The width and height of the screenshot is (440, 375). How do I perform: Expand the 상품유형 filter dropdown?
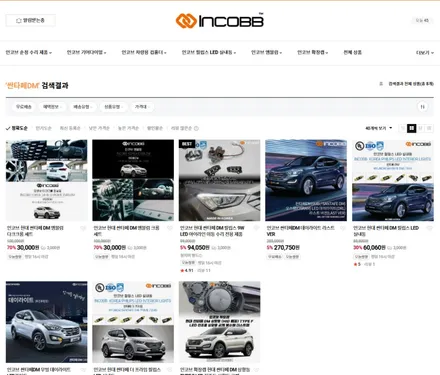click(113, 107)
